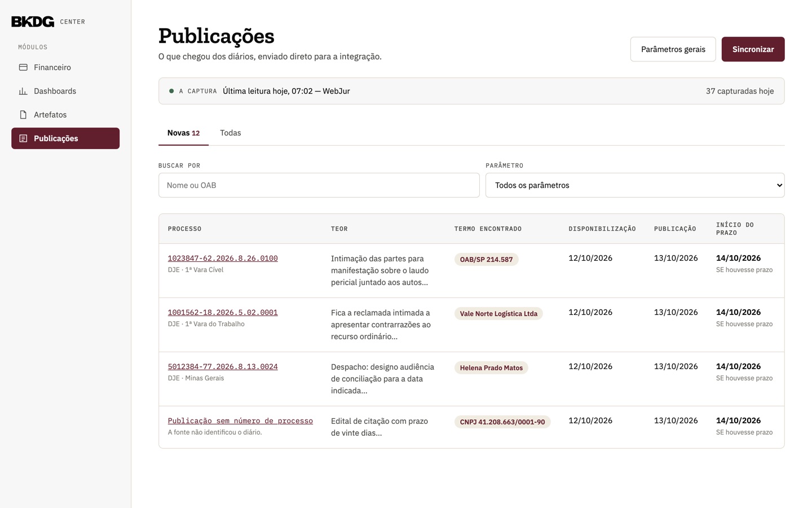Click 'Última leitura hoje, 07:02 — WebJur'
This screenshot has width=812, height=508.
pos(286,91)
